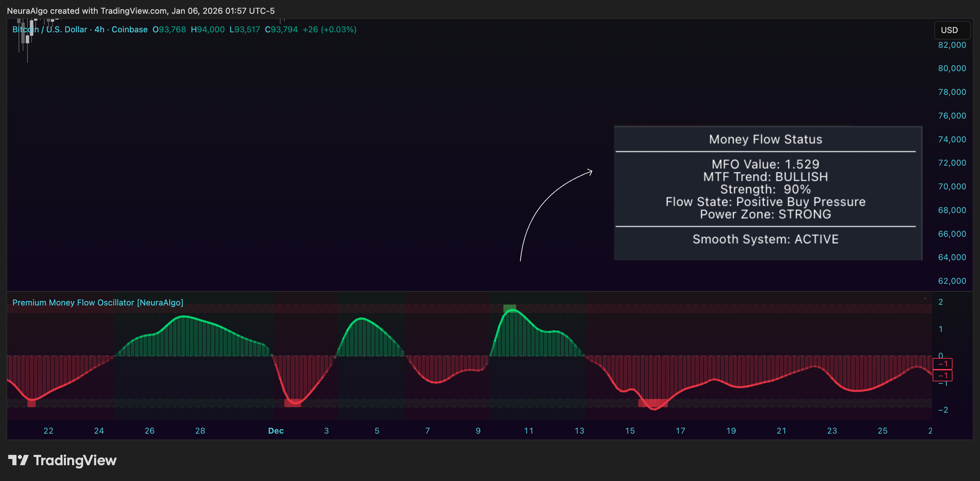Click date 11 on the time axis
This screenshot has height=481, width=980.
(529, 431)
